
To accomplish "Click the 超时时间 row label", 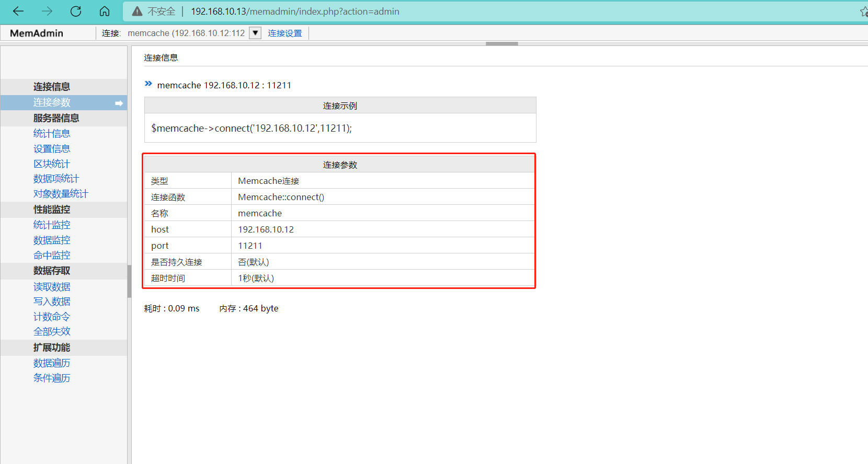I will tap(168, 279).
